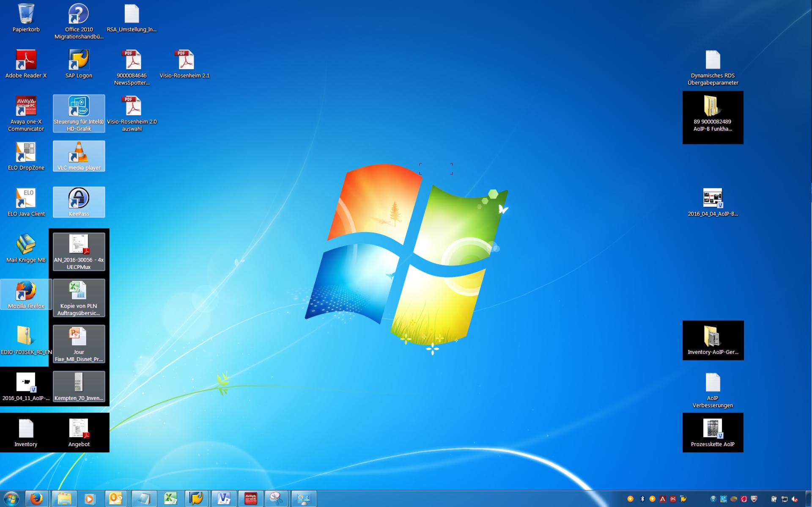Open Visio from the taskbar
This screenshot has height=507, width=812.
coord(223,499)
